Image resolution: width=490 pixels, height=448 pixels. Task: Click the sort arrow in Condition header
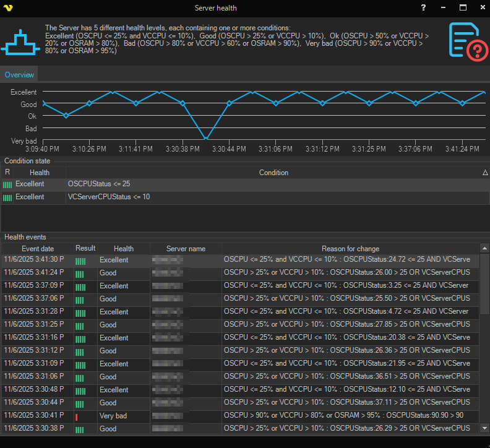[x=484, y=173]
